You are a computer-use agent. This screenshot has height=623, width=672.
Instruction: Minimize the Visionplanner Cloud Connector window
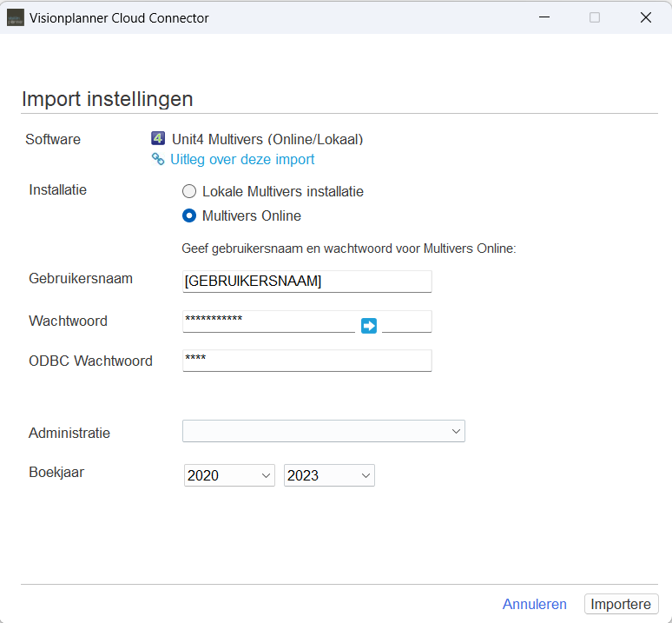[544, 17]
